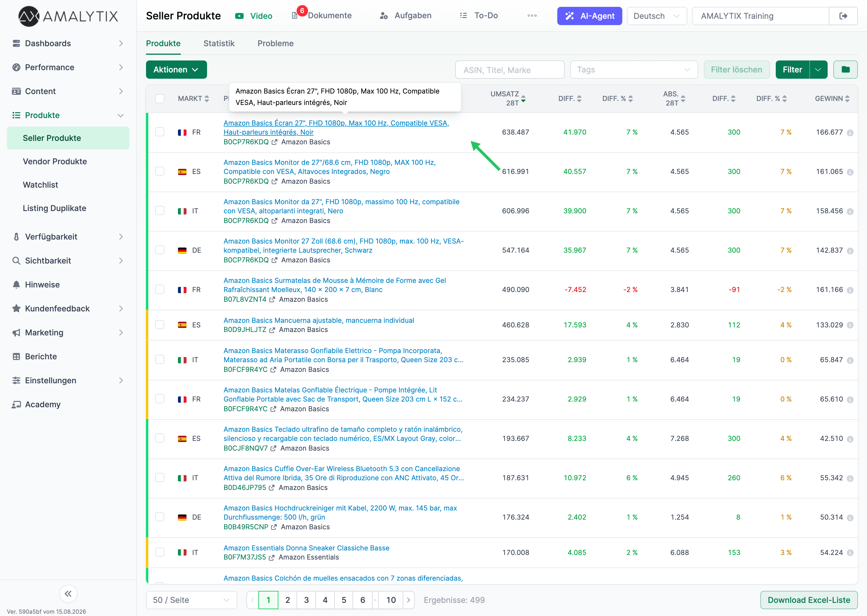Open external link icon for B0B49R5CNP
The width and height of the screenshot is (867, 616).
pos(274,527)
